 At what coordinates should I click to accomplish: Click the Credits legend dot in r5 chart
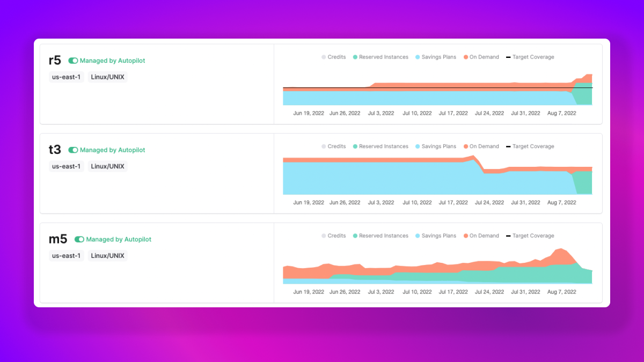[x=324, y=57]
